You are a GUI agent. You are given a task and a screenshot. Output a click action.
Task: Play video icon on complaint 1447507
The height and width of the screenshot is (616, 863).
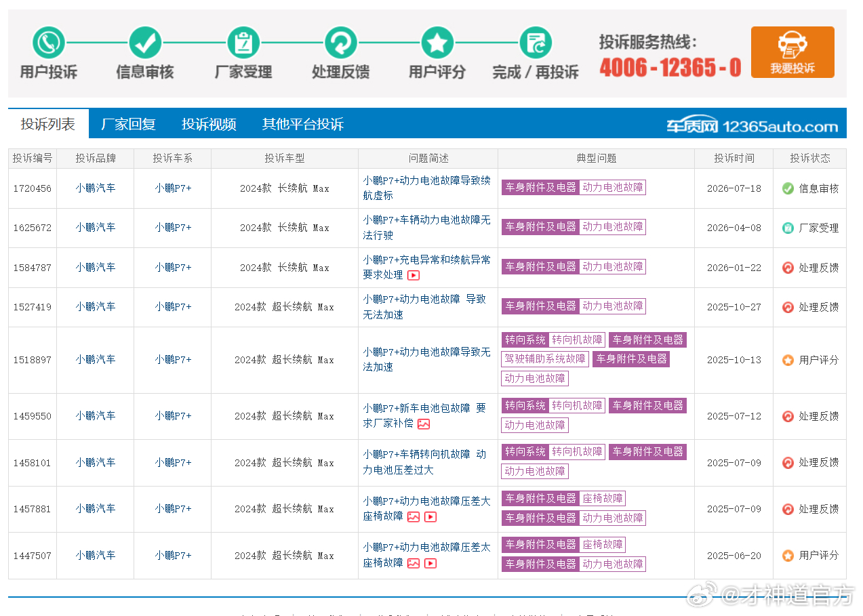[430, 563]
